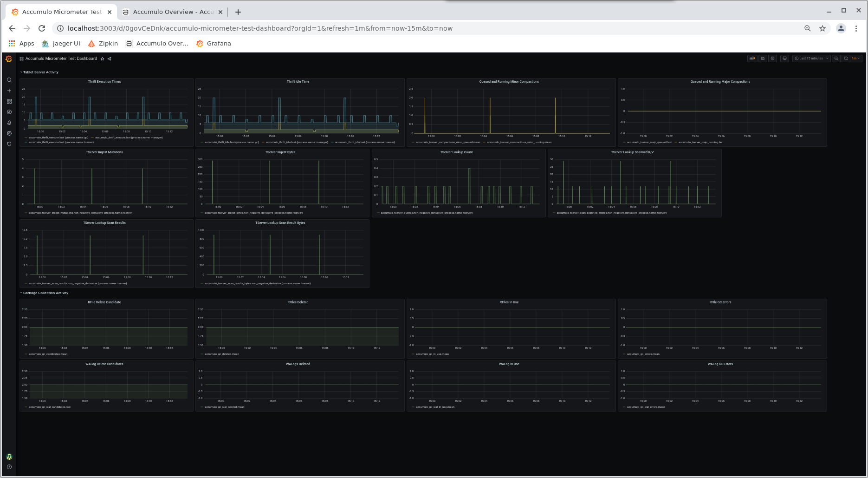Open the Configuration gear in sidebar
Screen dimensions: 868x478
[9, 133]
